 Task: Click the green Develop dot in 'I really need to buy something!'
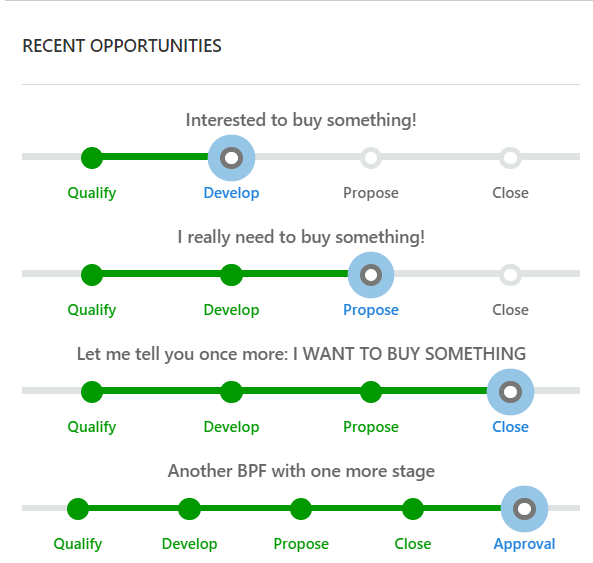231,275
